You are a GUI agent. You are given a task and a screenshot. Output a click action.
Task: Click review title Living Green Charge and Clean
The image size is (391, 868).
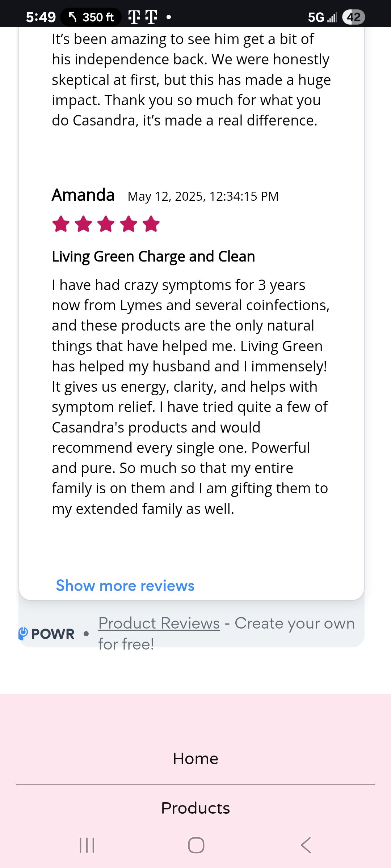[153, 256]
